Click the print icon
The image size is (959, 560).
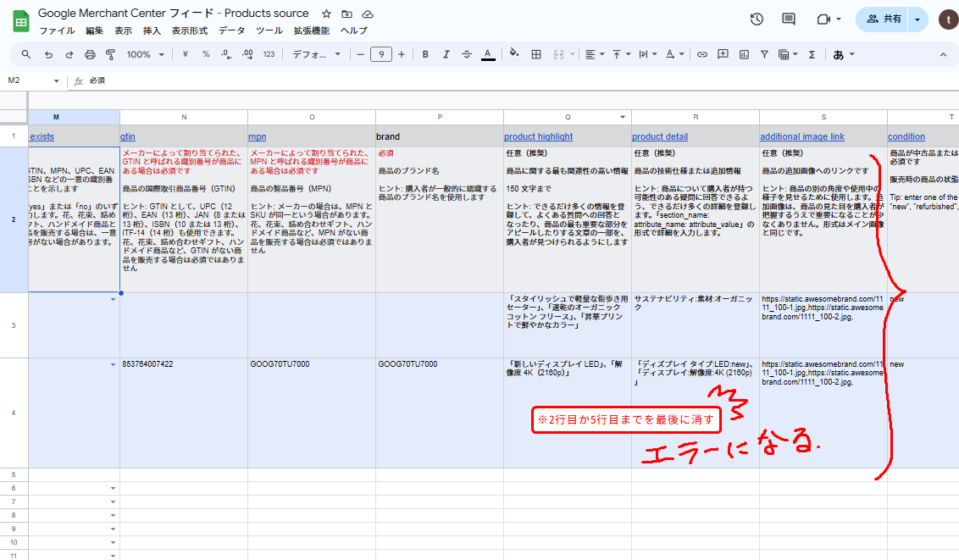[x=90, y=54]
